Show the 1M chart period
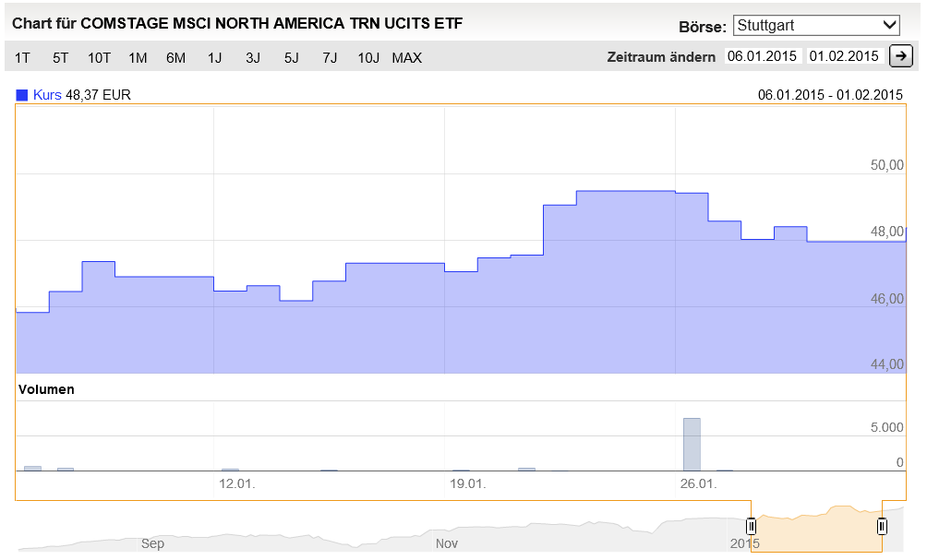This screenshot has height=560, width=927. [138, 57]
